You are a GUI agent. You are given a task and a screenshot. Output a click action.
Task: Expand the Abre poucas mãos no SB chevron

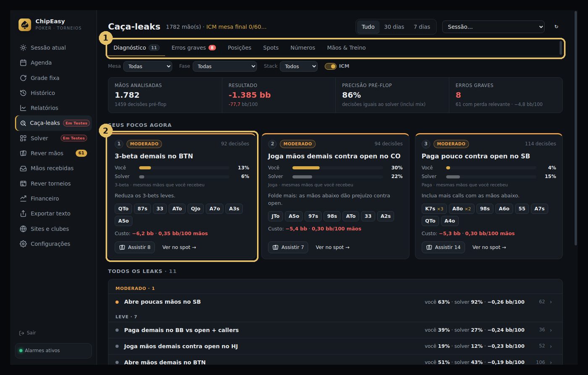[x=551, y=302]
